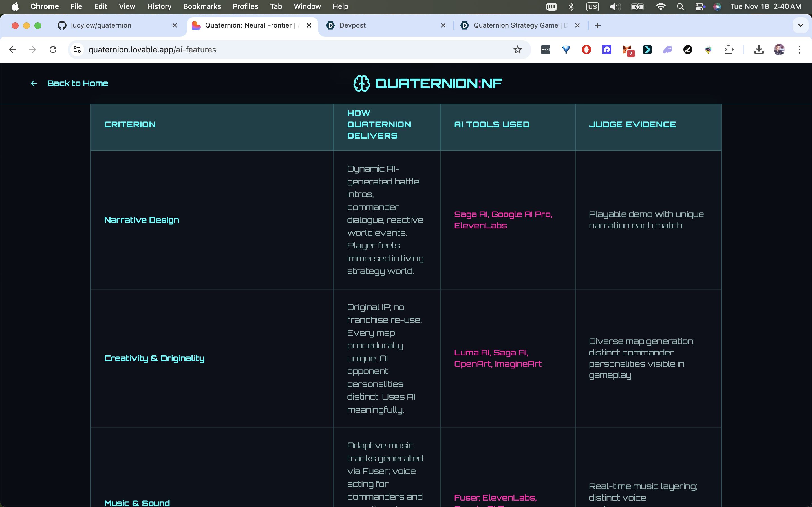Image resolution: width=812 pixels, height=507 pixels.
Task: Open Chrome three-dot menu
Action: pos(799,50)
